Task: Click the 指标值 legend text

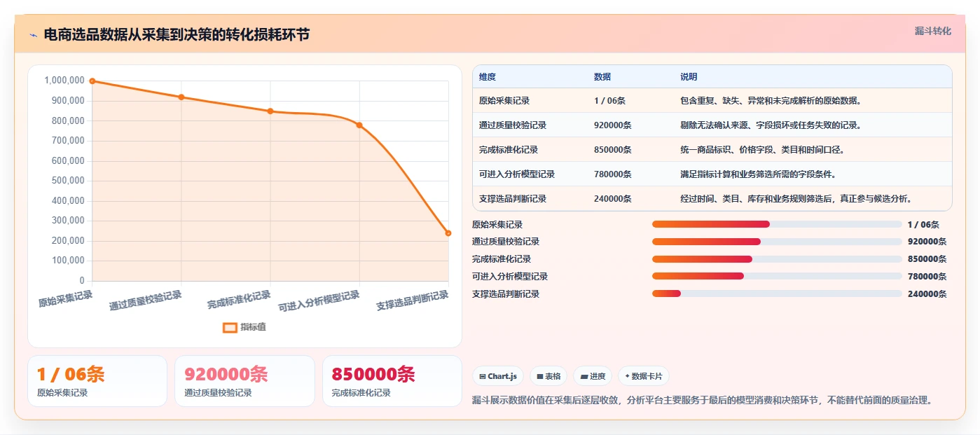Action: tap(253, 327)
